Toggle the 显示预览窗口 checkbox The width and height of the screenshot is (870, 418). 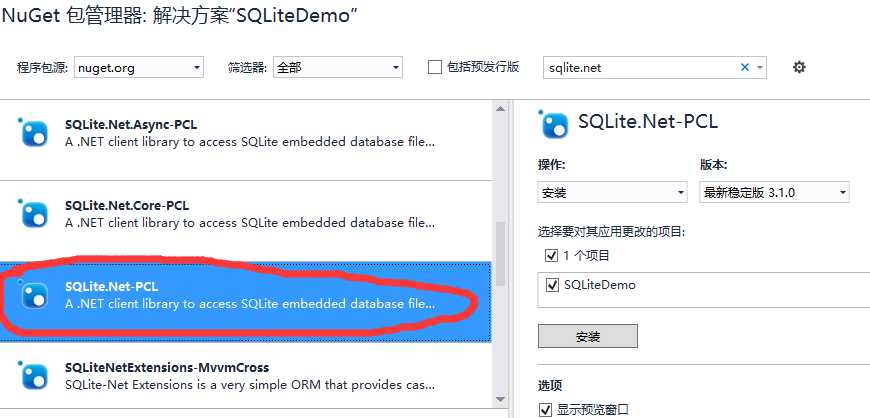tap(546, 409)
